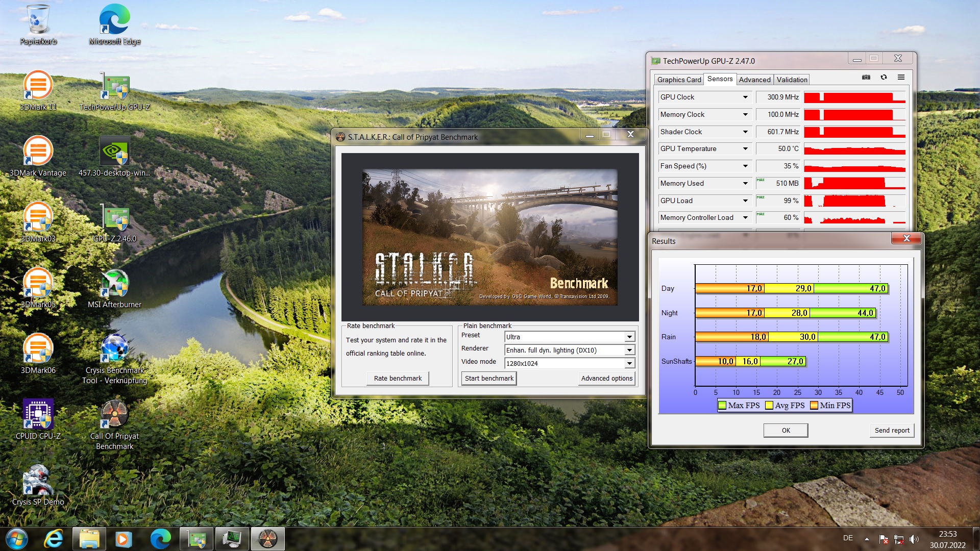The height and width of the screenshot is (551, 980).
Task: Open the Validation tab in GPU-Z
Action: [792, 80]
